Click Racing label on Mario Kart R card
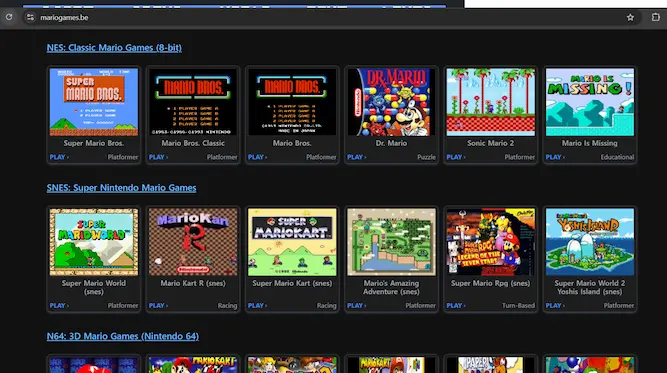Image resolution: width=667 pixels, height=373 pixels. [x=227, y=305]
